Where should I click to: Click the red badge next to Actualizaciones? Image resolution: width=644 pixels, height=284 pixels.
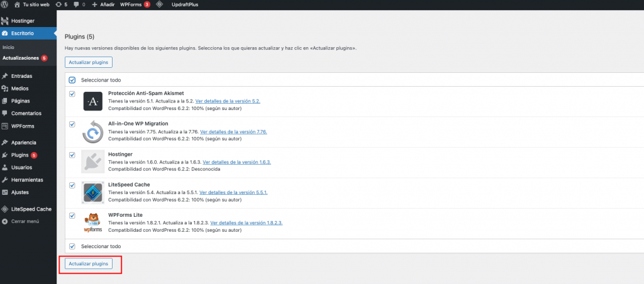44,58
